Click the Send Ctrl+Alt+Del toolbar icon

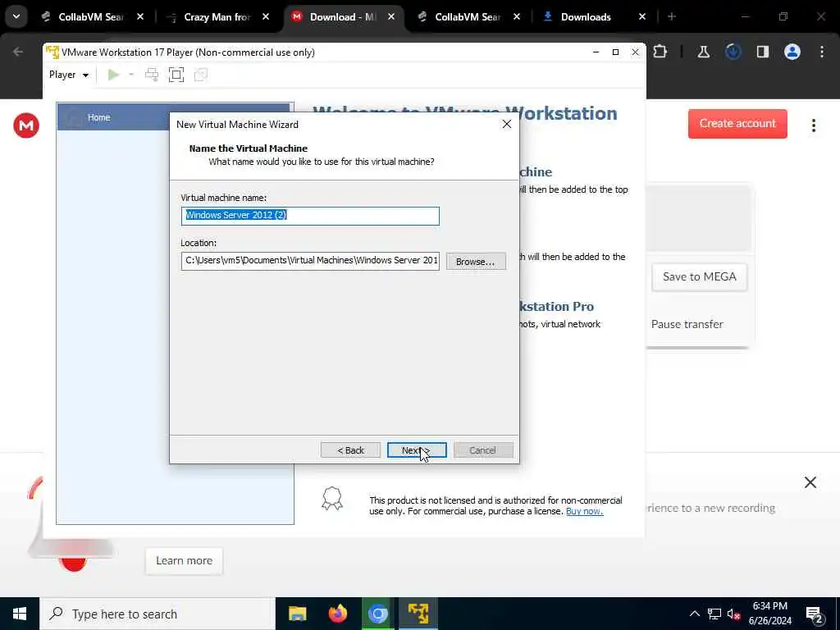pyautogui.click(x=152, y=75)
